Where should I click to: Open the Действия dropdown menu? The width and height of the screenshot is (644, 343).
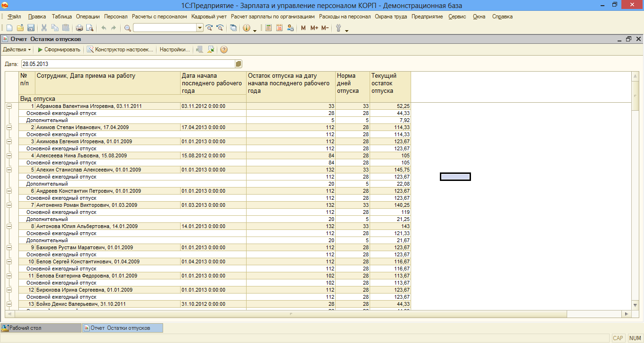[x=17, y=49]
